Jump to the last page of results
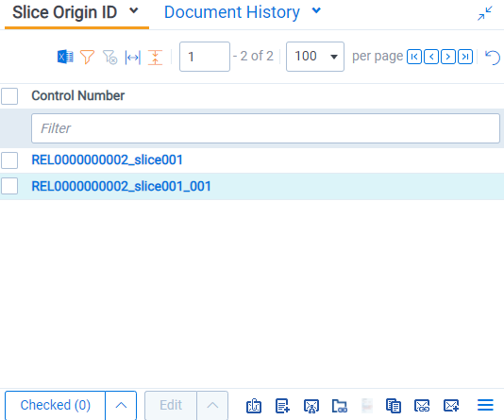This screenshot has width=504, height=420. pyautogui.click(x=465, y=57)
